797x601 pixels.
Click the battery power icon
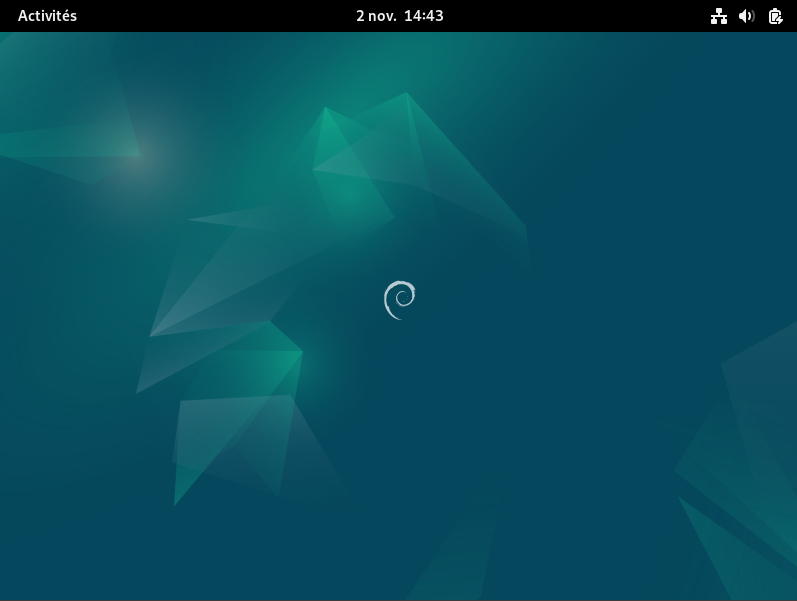click(x=775, y=16)
